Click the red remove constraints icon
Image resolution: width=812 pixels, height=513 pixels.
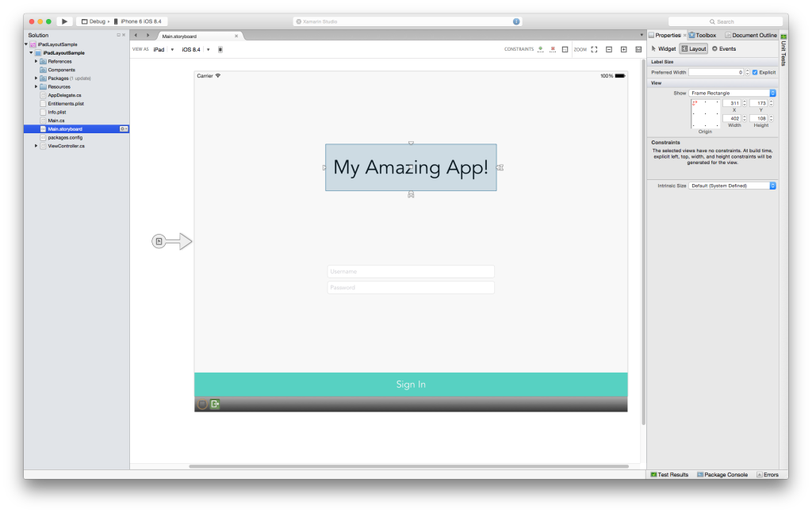click(553, 49)
